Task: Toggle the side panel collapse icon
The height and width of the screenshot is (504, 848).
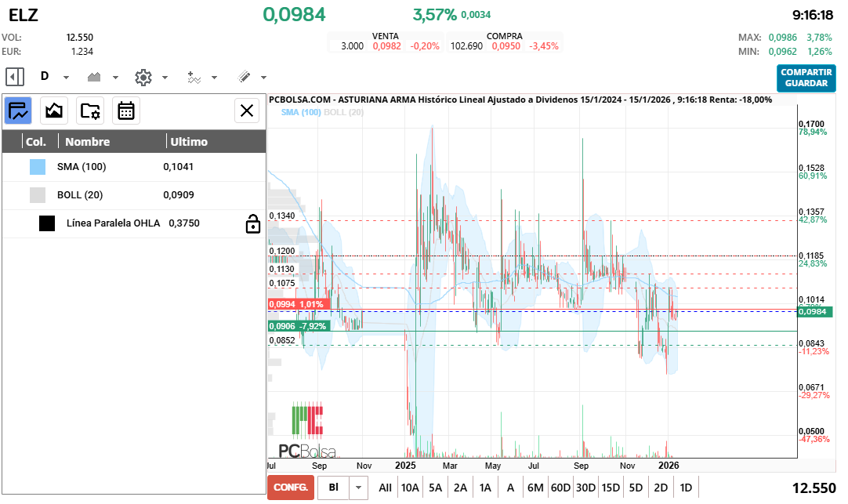Action: coord(15,77)
